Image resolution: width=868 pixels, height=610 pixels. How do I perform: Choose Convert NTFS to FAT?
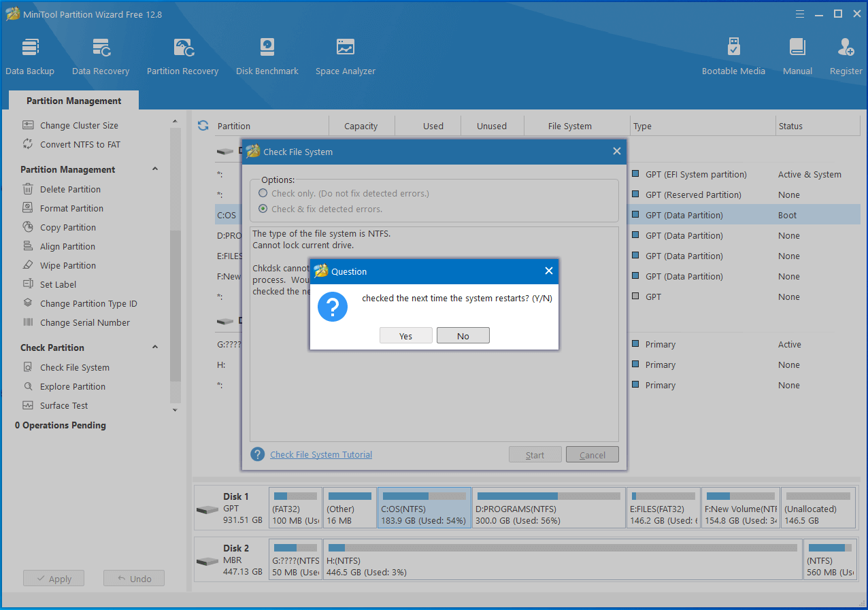(x=80, y=144)
